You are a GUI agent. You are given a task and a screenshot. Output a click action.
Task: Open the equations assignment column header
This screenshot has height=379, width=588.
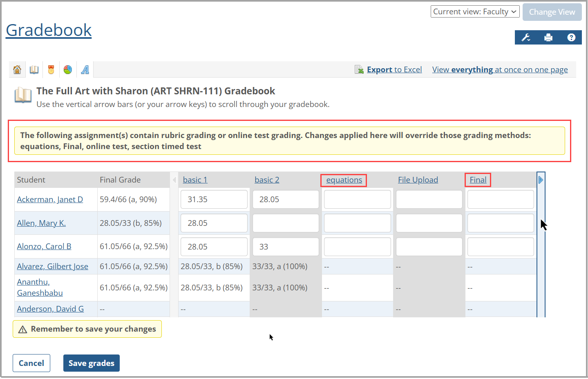click(343, 180)
